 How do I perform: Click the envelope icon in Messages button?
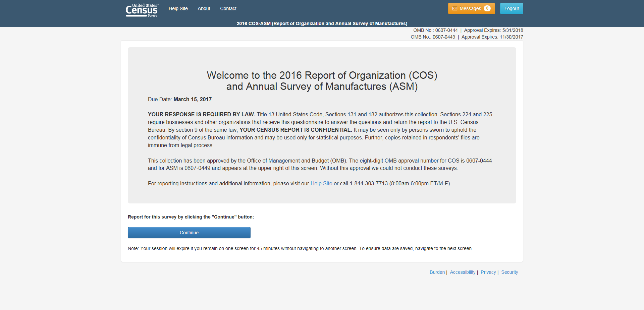pos(455,9)
